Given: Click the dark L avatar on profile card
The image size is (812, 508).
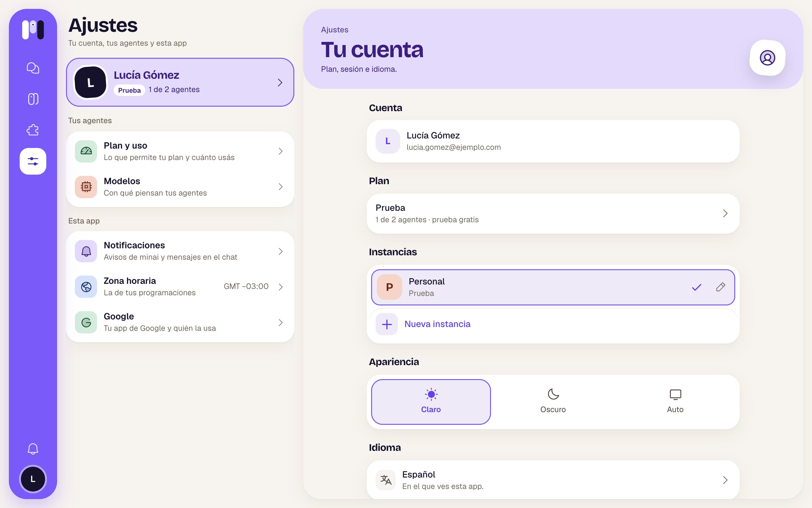Looking at the screenshot, I should tap(90, 82).
